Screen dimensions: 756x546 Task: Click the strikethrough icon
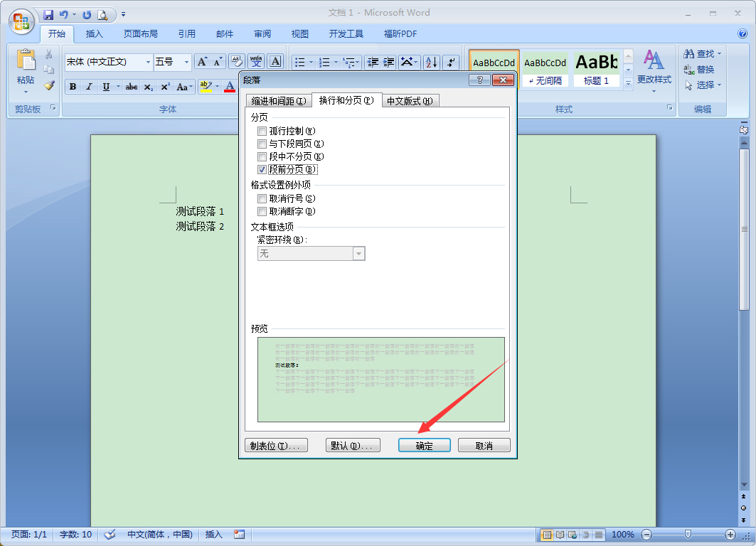[131, 87]
